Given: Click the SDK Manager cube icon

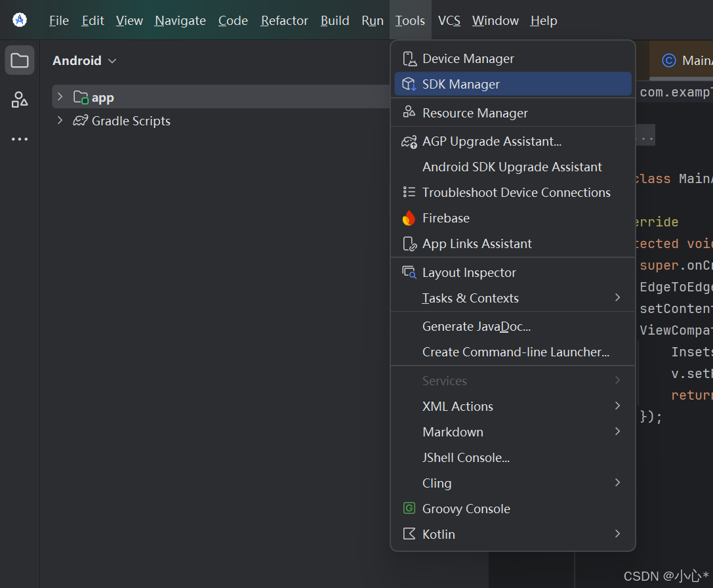Looking at the screenshot, I should 409,84.
